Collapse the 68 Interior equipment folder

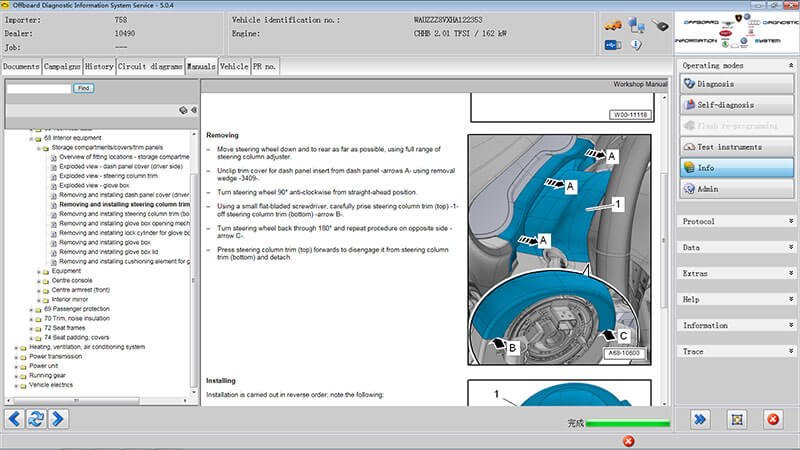click(31, 138)
